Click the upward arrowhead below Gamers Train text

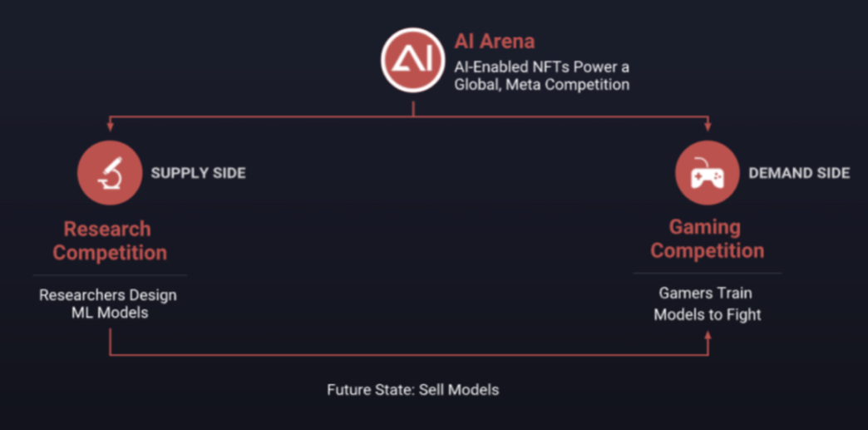pyautogui.click(x=708, y=335)
